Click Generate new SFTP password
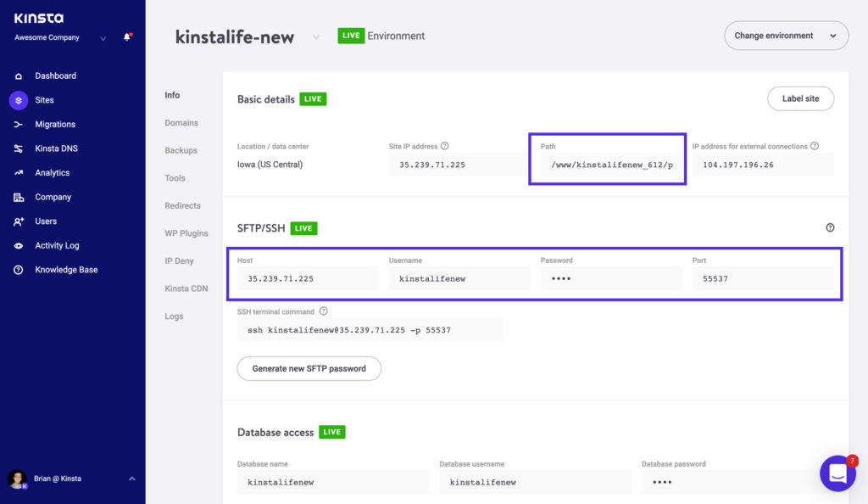Viewport: 868px width, 504px height. click(x=309, y=369)
